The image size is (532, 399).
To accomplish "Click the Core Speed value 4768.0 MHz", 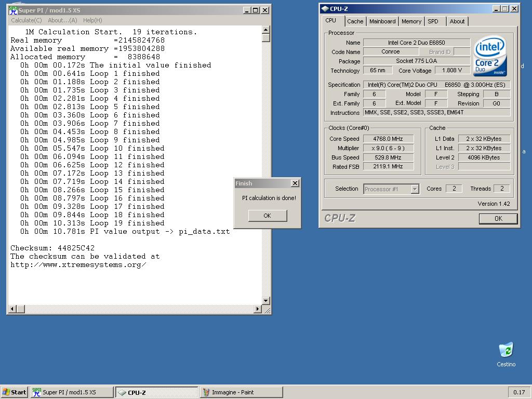I will point(388,138).
